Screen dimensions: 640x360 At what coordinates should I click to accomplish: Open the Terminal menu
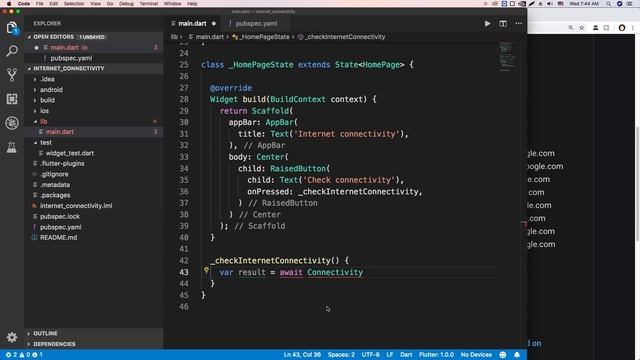149,4
